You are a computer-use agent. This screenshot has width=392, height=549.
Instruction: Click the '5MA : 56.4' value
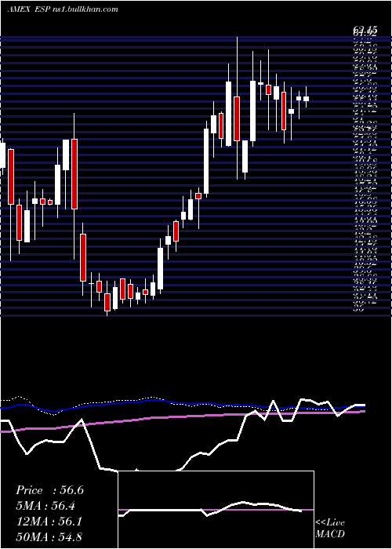point(46,506)
